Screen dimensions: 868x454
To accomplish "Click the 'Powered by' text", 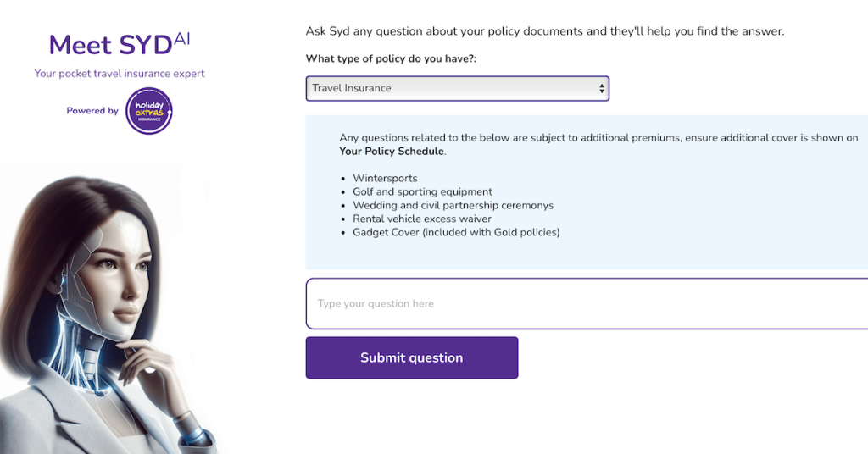I will coord(92,111).
